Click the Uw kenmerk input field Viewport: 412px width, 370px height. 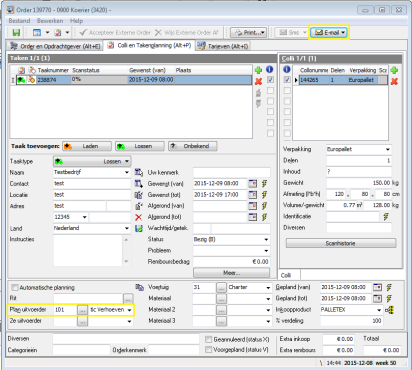tap(231, 172)
